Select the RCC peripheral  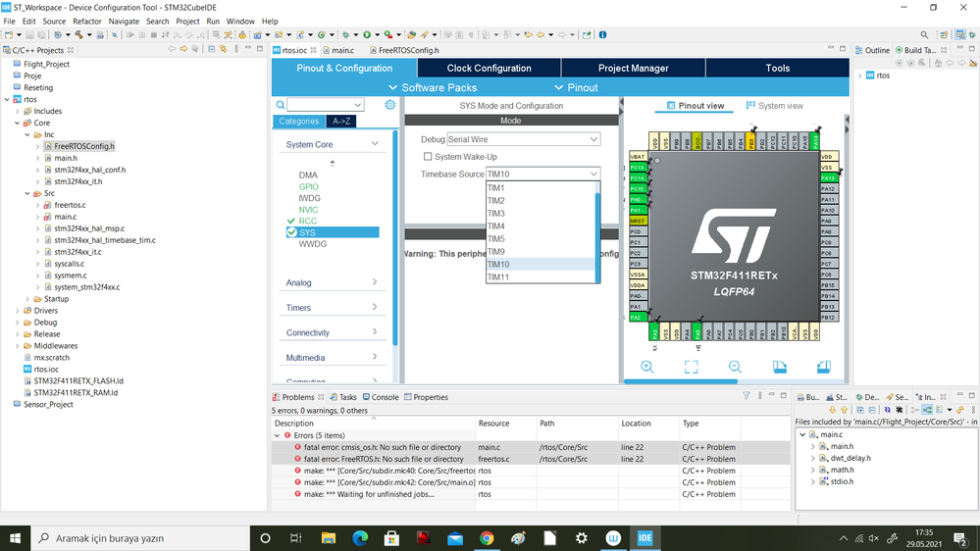[307, 221]
